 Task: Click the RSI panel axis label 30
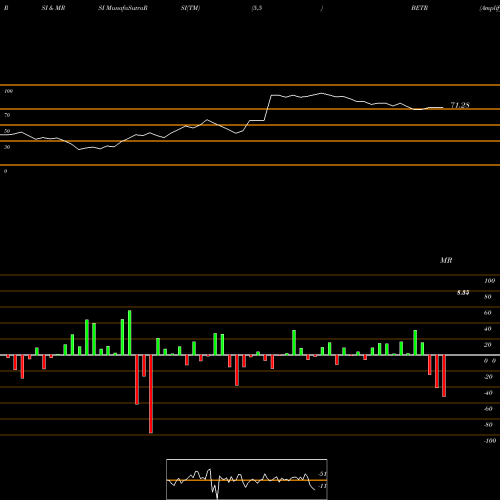[x=7, y=147]
